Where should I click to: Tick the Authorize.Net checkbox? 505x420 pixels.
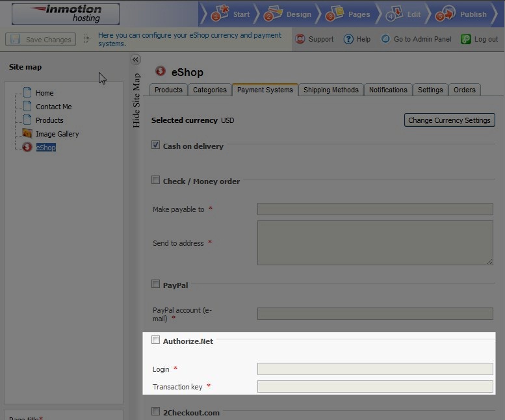coord(156,340)
